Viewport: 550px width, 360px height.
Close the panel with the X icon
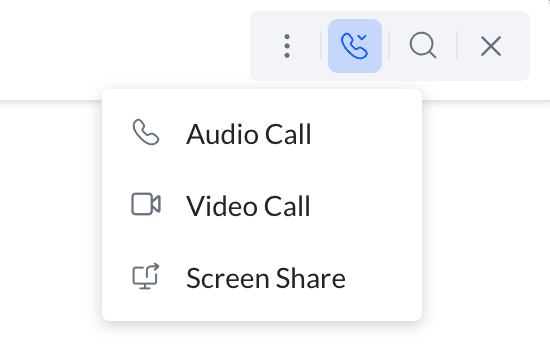click(x=491, y=46)
